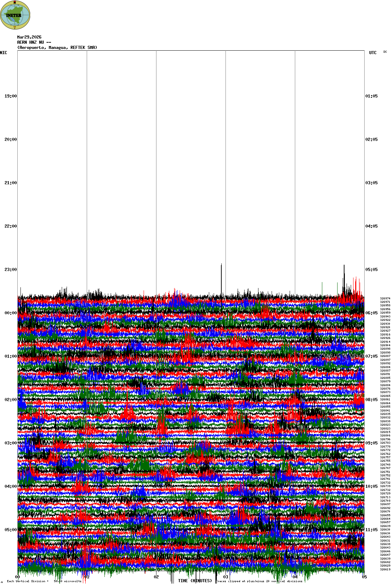Image resolution: width=392 pixels, height=586 pixels.
Task: Select the 23:00 local time marker
Action: pos(10,270)
